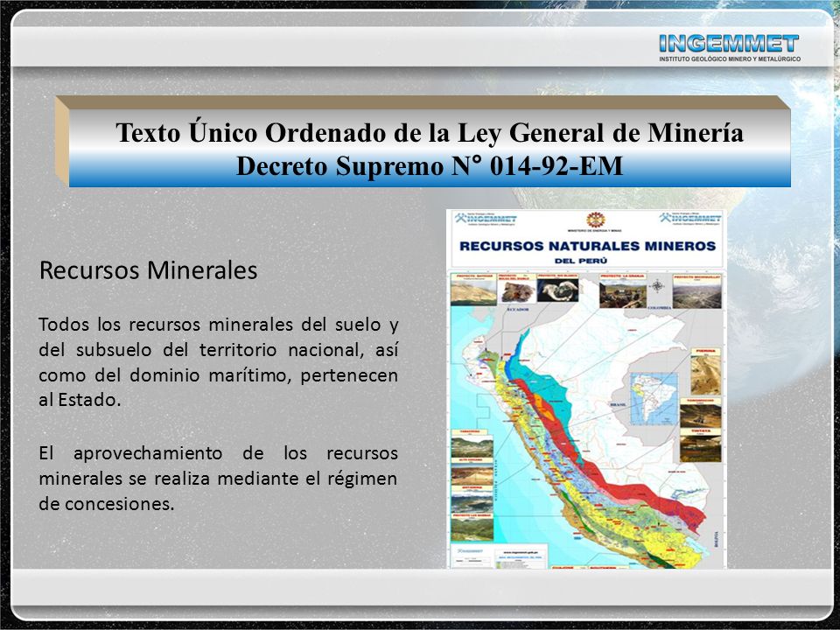Image resolution: width=840 pixels, height=630 pixels.
Task: Click the Pierina mine photo on the map
Action: coord(705,371)
